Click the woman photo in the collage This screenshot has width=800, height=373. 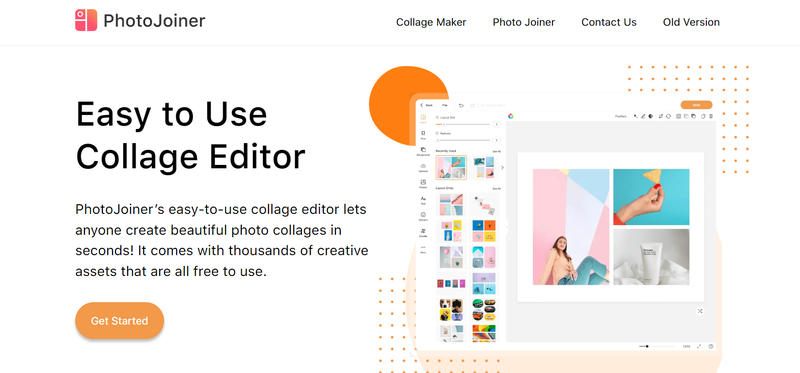click(x=571, y=227)
